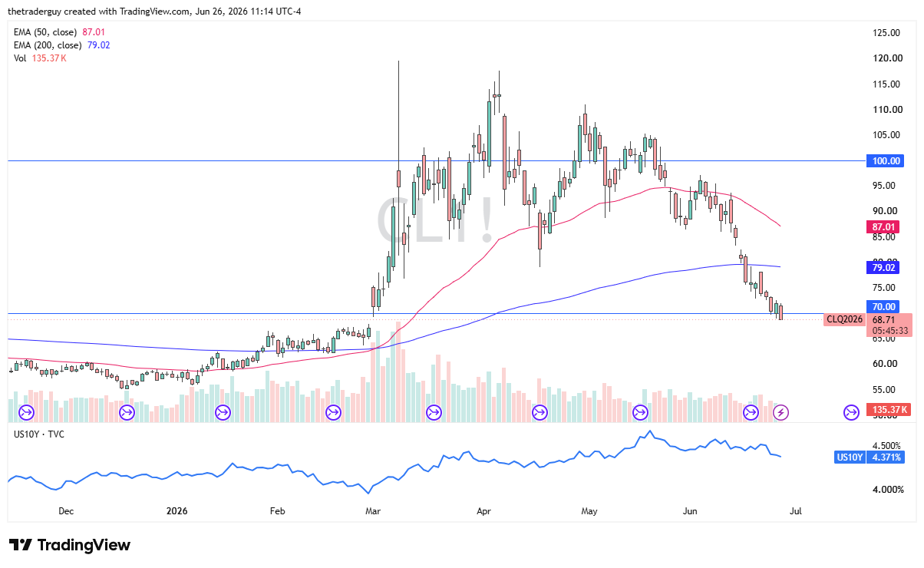Click the Apr label on the time axis
The width and height of the screenshot is (924, 568).
(484, 511)
